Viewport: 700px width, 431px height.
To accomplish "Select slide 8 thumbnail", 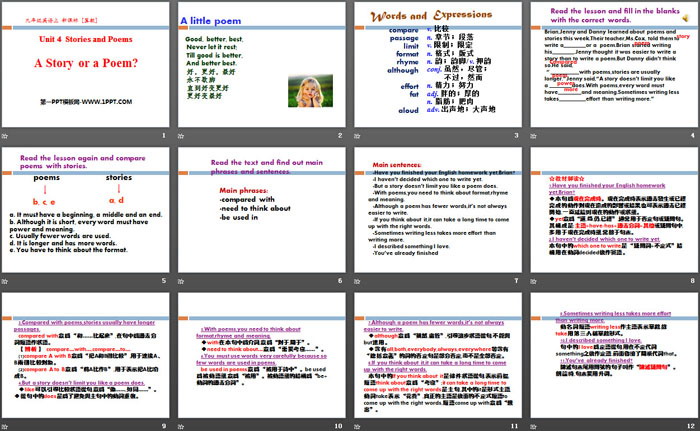I will [x=614, y=210].
